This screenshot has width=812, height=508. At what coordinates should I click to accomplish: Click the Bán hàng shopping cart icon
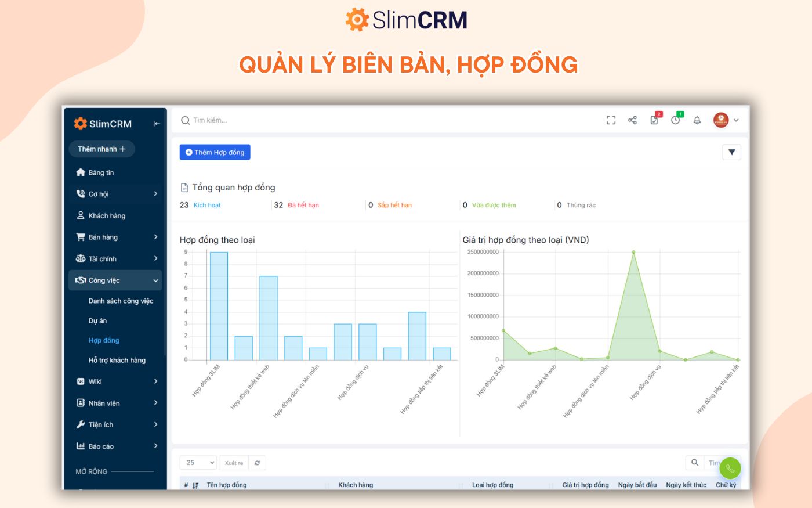(81, 237)
